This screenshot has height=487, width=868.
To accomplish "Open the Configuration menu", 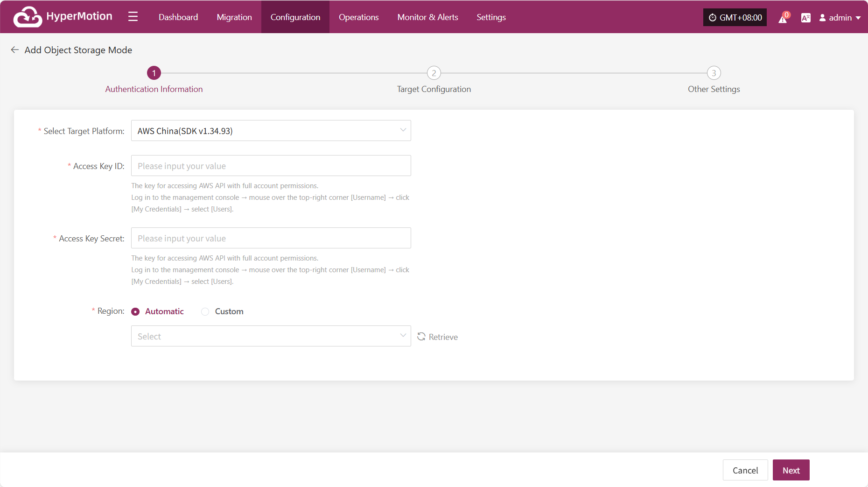I will (x=295, y=17).
